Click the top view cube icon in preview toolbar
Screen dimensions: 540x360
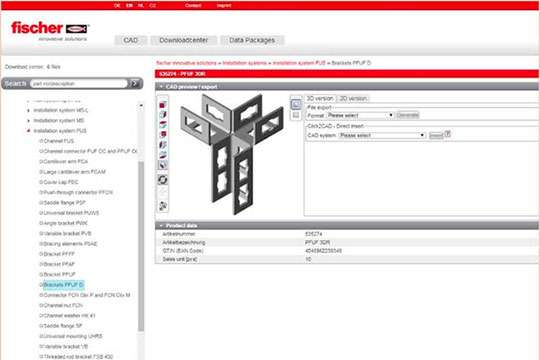pos(163,105)
